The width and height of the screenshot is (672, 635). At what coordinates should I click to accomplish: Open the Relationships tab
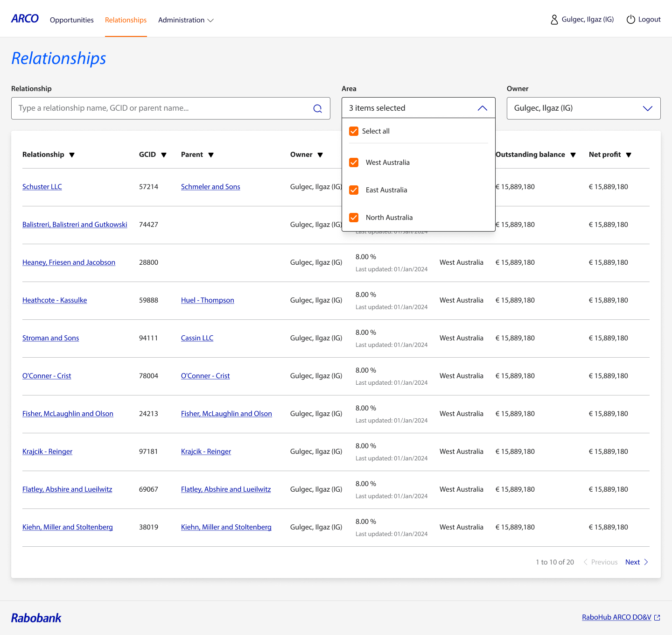tap(126, 20)
